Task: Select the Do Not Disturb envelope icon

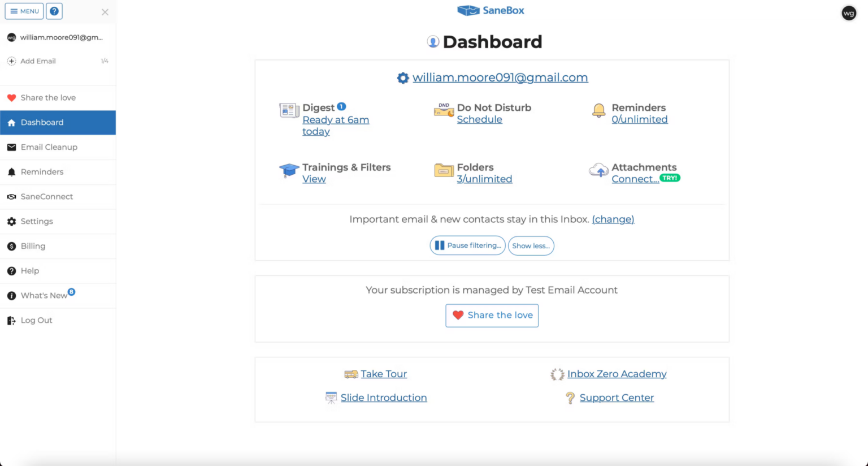Action: tap(444, 111)
